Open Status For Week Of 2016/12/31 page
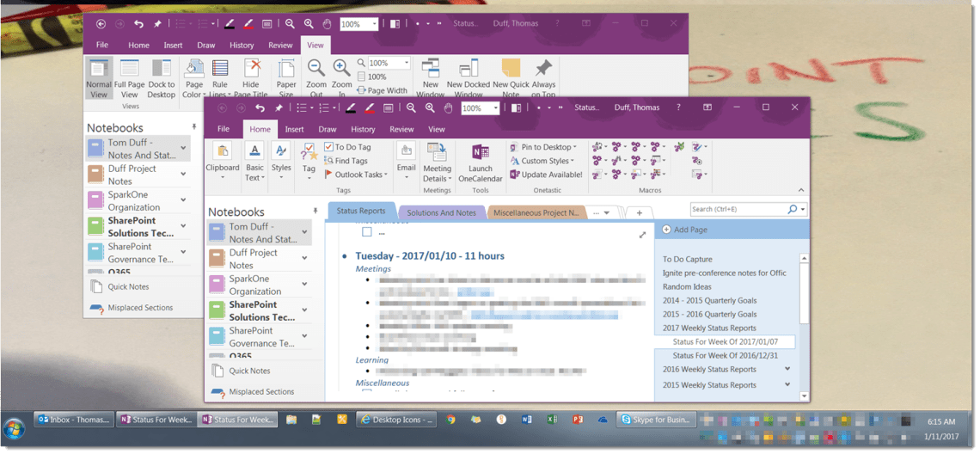The width and height of the screenshot is (980, 454). click(x=725, y=355)
